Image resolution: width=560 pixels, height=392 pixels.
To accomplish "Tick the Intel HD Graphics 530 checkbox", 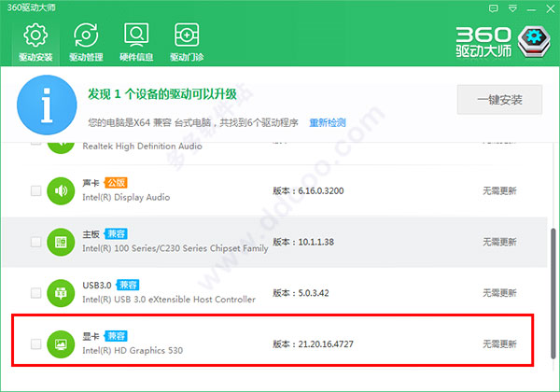I will click(x=35, y=344).
